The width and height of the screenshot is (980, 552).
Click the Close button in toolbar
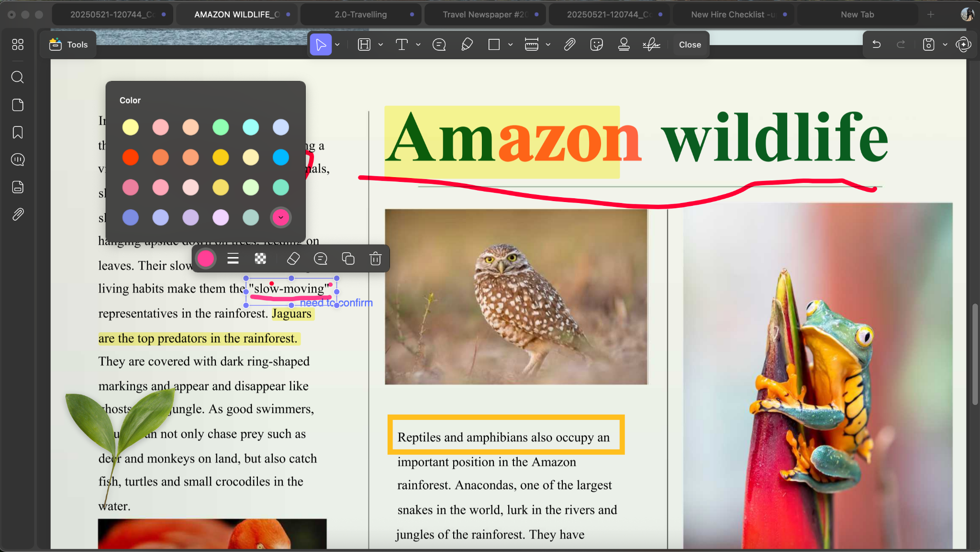coord(690,45)
